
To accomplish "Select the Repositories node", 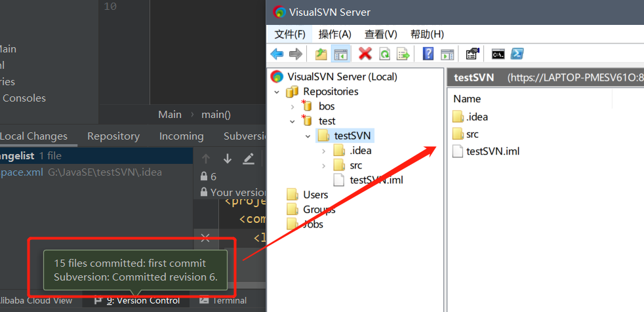I will [331, 92].
